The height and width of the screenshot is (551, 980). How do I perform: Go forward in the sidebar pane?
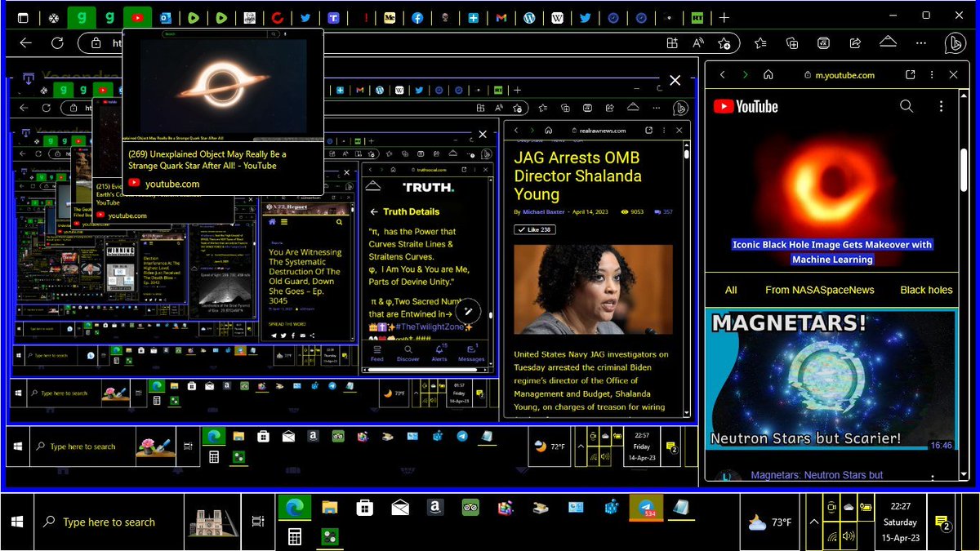(745, 74)
